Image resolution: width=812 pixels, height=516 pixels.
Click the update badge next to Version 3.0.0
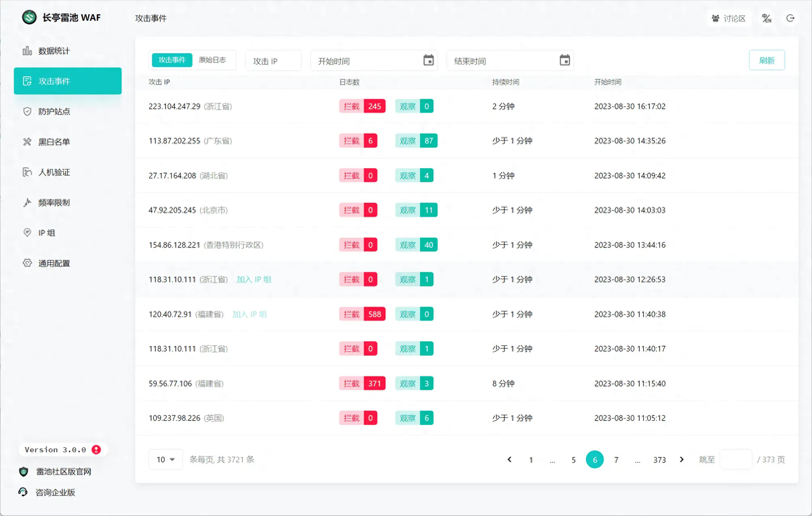(96, 449)
